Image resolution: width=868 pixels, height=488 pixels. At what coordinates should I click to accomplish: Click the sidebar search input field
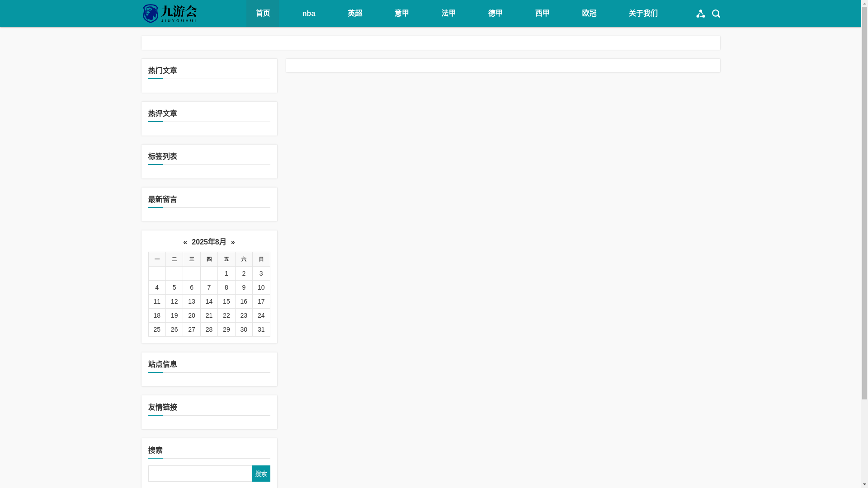tap(200, 474)
